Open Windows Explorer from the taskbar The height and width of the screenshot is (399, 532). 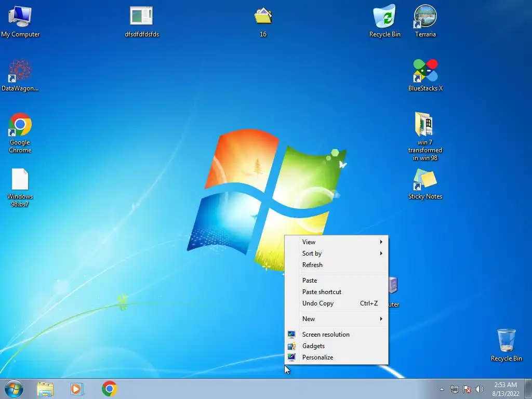(x=45, y=389)
